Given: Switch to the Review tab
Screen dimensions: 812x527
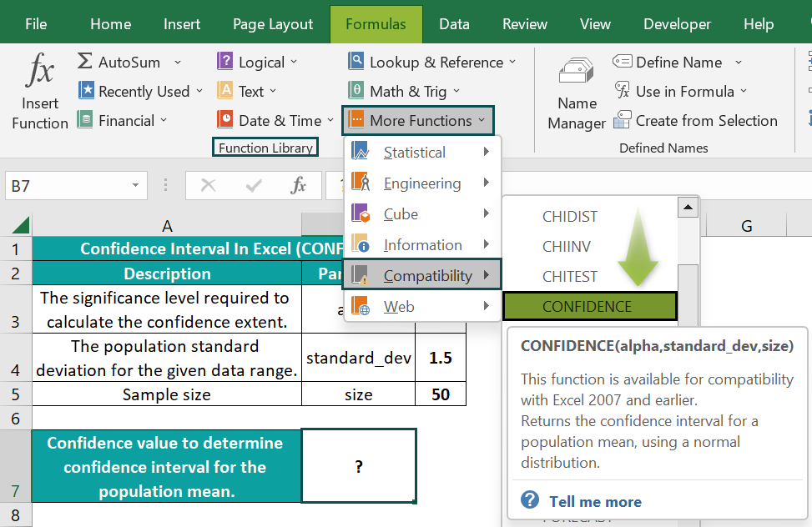Looking at the screenshot, I should click(525, 24).
